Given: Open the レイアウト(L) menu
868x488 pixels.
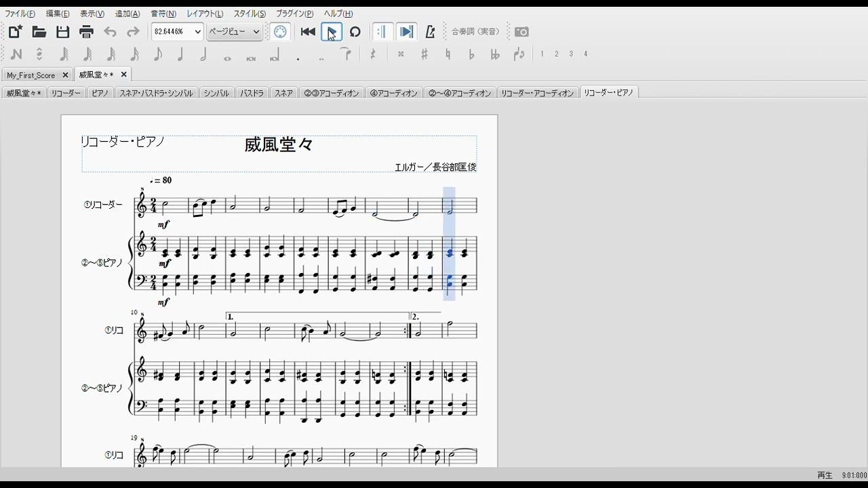Looking at the screenshot, I should coord(205,14).
